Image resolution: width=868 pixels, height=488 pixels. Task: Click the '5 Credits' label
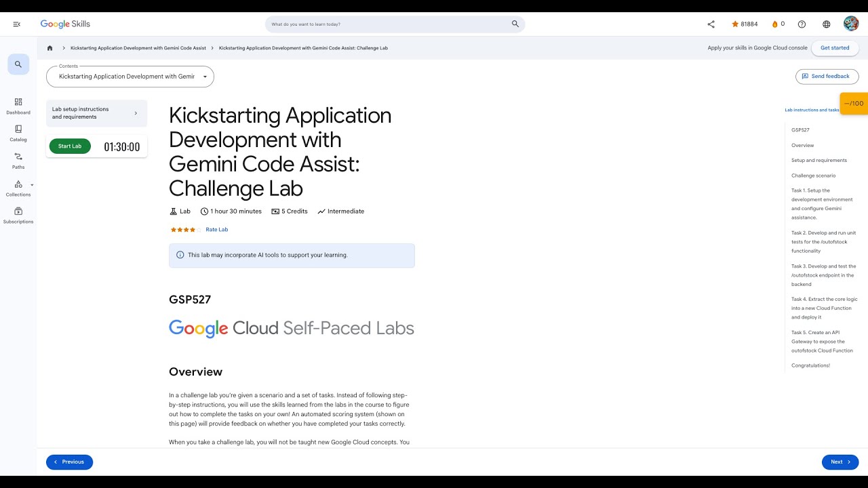[x=290, y=211]
